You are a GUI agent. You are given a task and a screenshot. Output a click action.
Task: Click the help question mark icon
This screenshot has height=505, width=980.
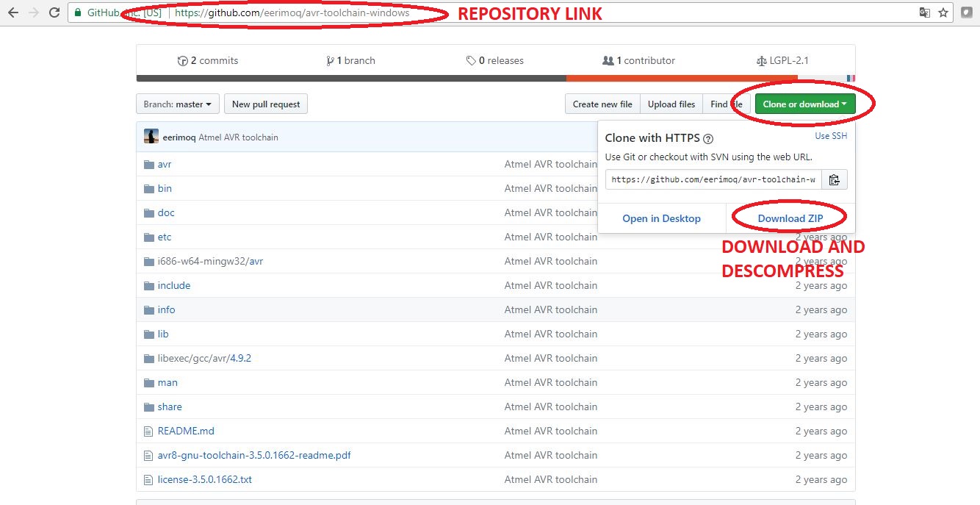tap(708, 138)
